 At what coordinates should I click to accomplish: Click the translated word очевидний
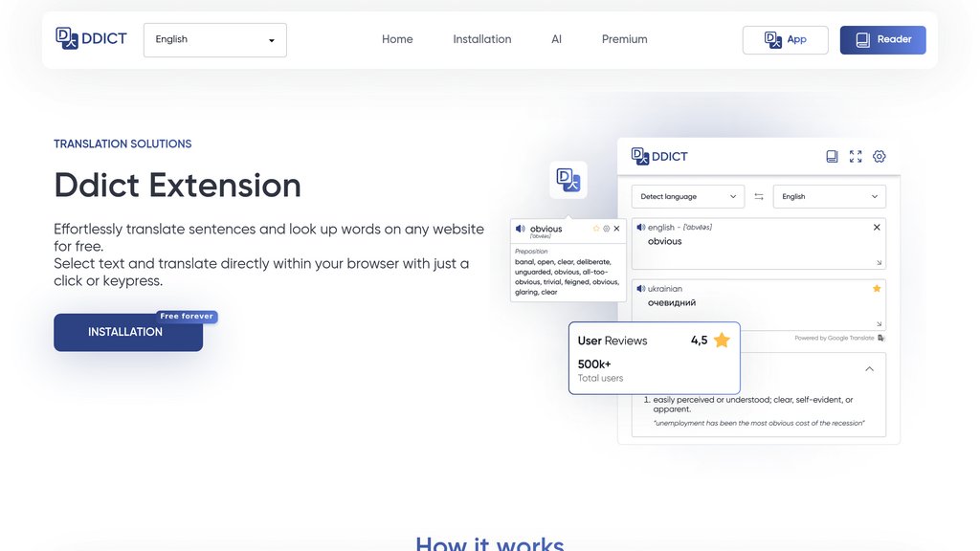click(x=672, y=302)
